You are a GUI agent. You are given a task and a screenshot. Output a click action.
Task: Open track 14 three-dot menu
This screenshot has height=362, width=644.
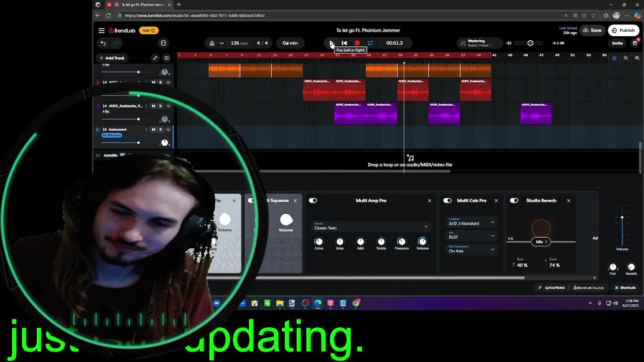[x=146, y=106]
